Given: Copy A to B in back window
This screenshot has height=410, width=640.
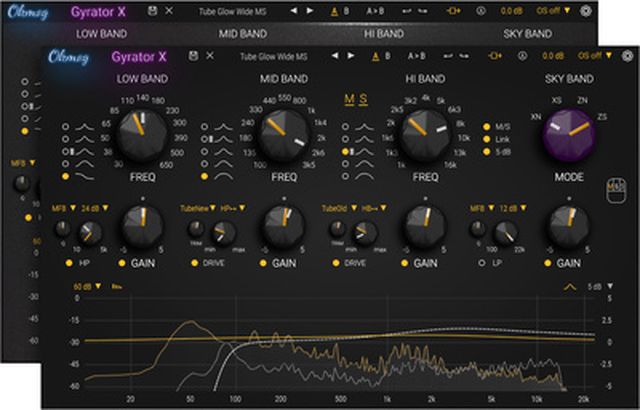Looking at the screenshot, I should tap(375, 11).
